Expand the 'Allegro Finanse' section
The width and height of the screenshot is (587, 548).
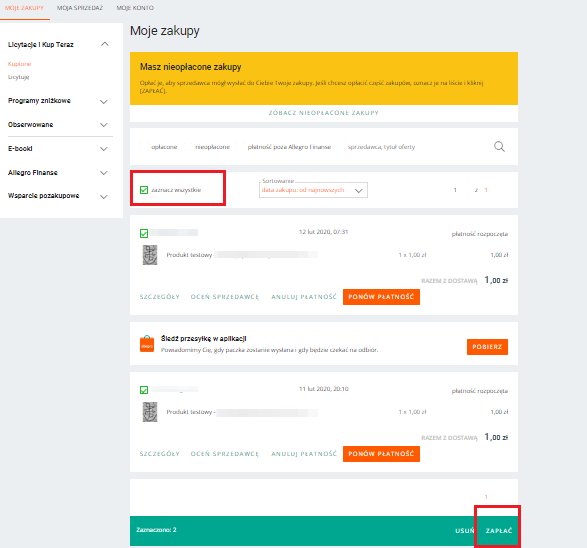(x=104, y=173)
